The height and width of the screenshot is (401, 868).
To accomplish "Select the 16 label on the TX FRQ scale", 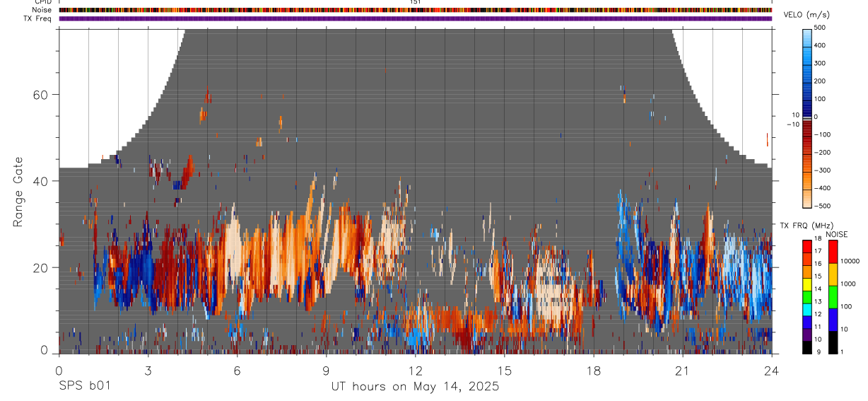I will [x=818, y=264].
